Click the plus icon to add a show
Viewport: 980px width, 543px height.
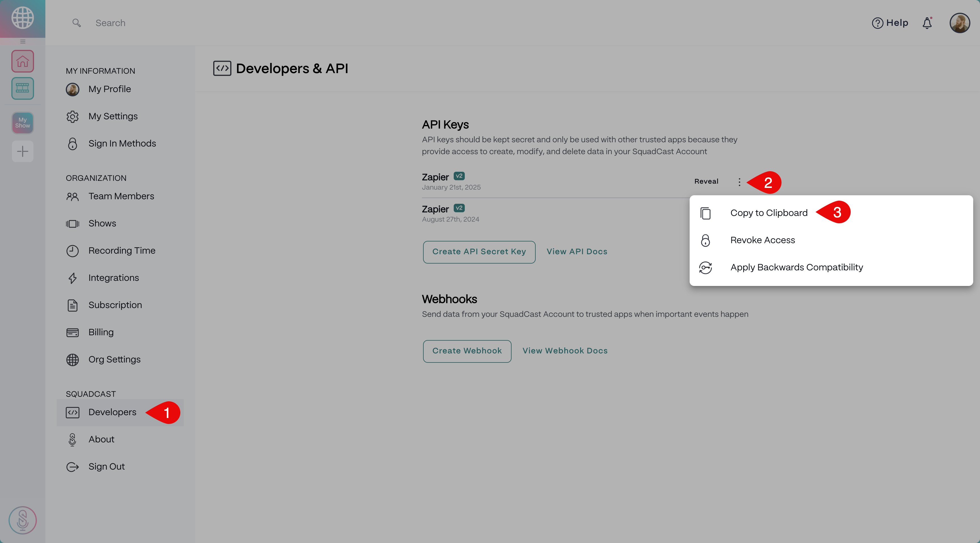22,151
